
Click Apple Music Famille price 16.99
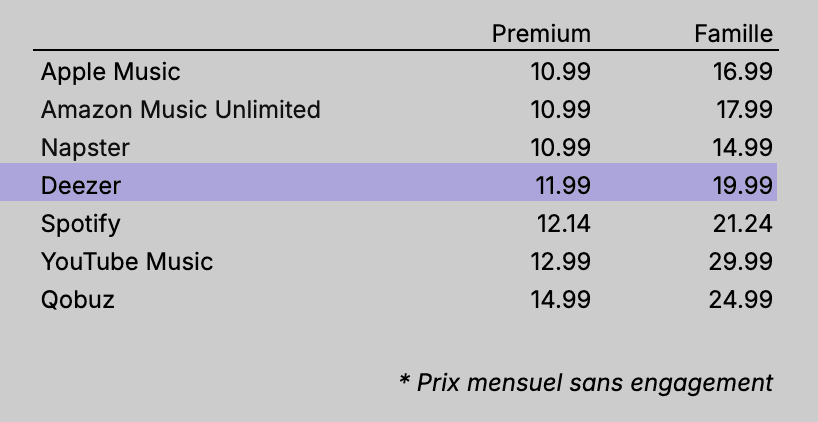742,72
